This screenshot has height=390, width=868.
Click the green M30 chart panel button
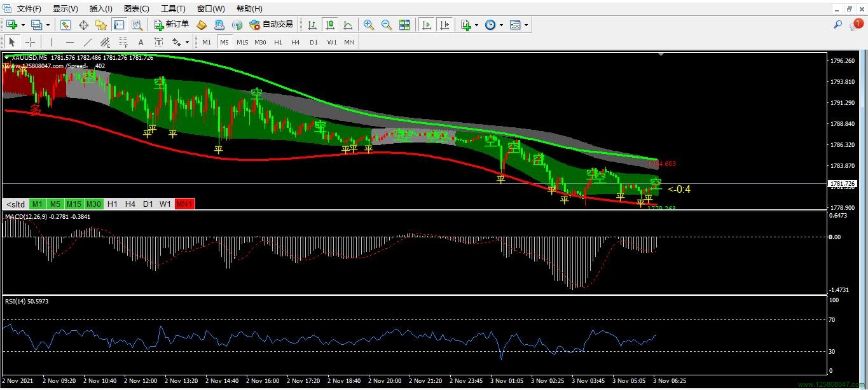pyautogui.click(x=93, y=204)
